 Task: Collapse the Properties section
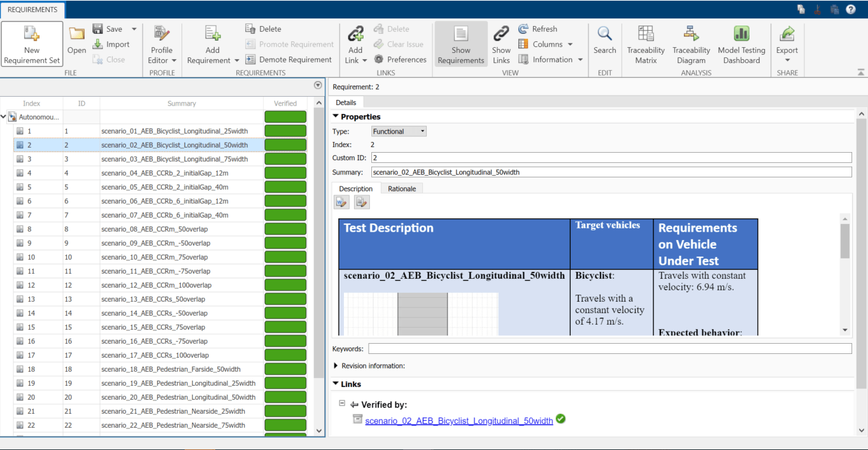point(336,116)
